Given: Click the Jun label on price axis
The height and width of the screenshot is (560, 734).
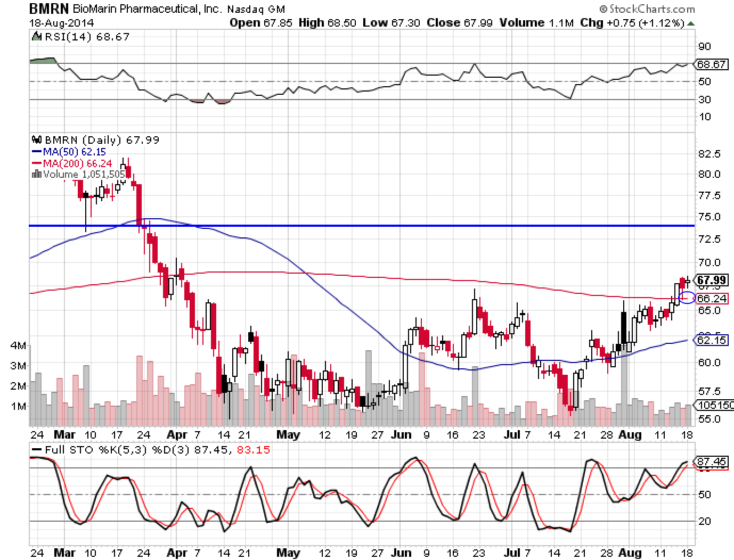Looking at the screenshot, I should click(x=401, y=435).
